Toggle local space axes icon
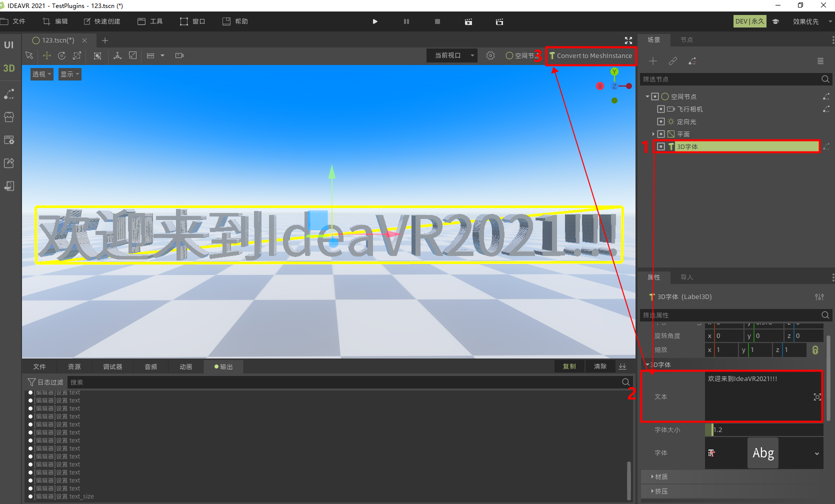 point(117,55)
